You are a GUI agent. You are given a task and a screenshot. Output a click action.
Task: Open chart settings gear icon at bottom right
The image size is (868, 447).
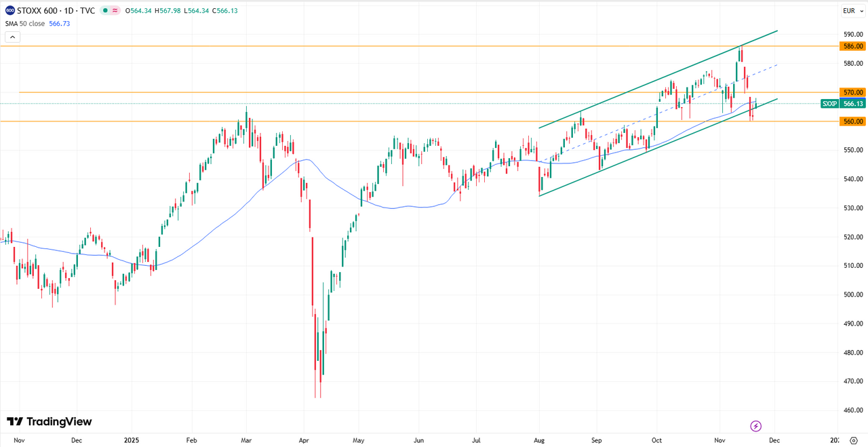[x=853, y=440]
